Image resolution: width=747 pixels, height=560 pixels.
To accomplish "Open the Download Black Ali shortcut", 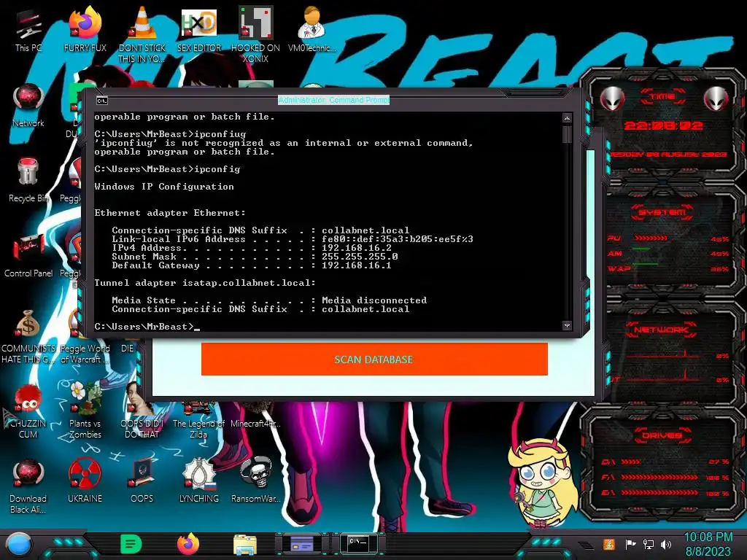I will click(x=28, y=486).
